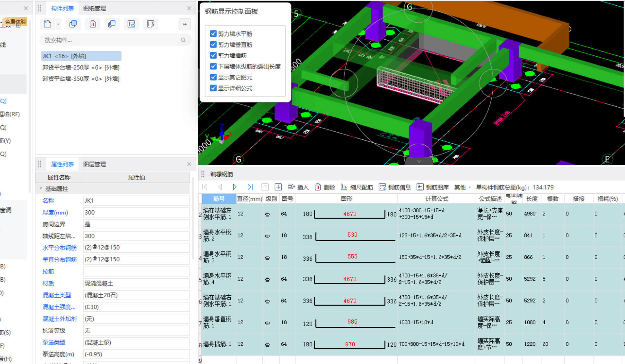Click the inter-layer copy icon
625x364 pixels.
coord(112,24)
